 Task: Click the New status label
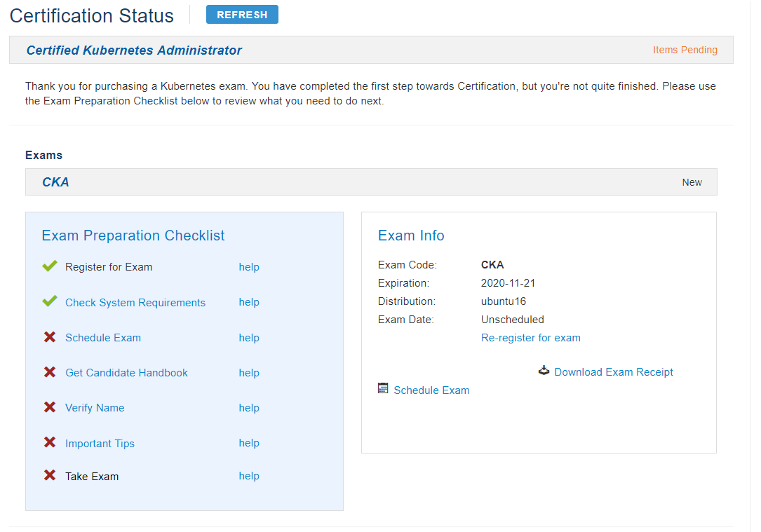pos(692,182)
